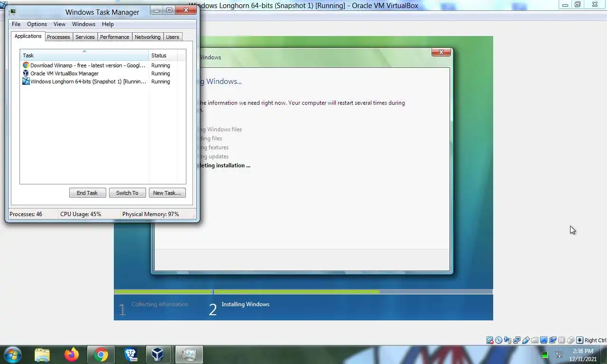Image resolution: width=607 pixels, height=364 pixels.
Task: Click the VirtualBox Manager icon in the task list
Action: pos(26,73)
